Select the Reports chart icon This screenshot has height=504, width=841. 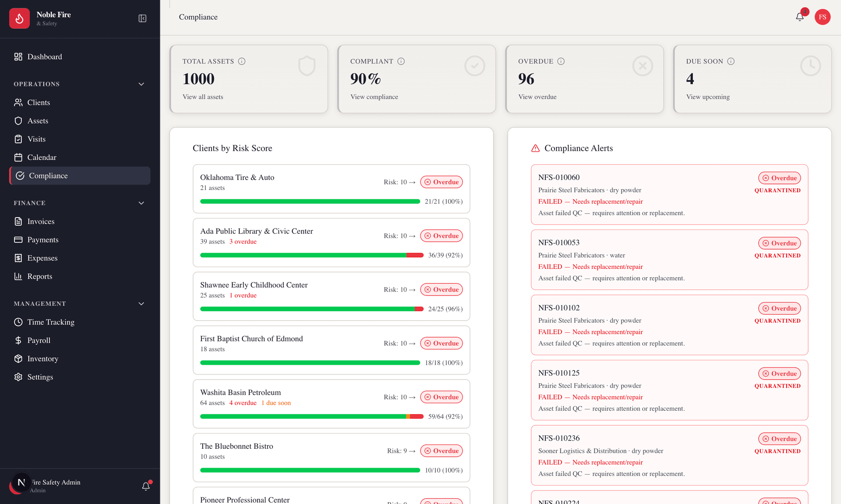click(x=18, y=276)
